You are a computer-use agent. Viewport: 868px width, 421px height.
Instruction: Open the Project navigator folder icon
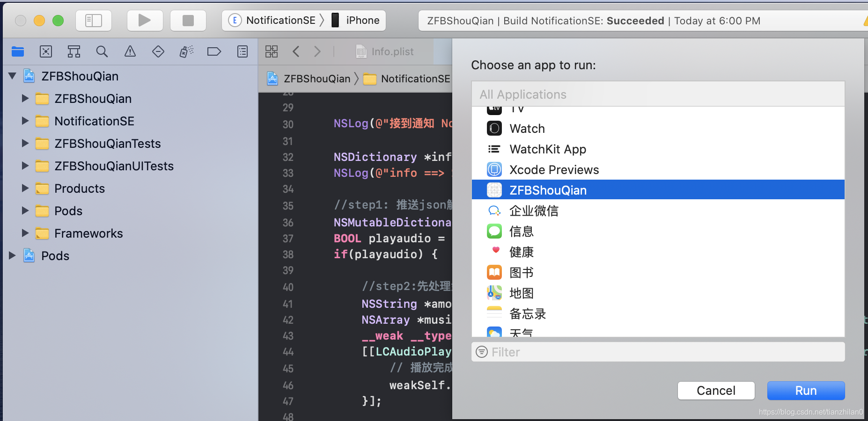pyautogui.click(x=18, y=51)
